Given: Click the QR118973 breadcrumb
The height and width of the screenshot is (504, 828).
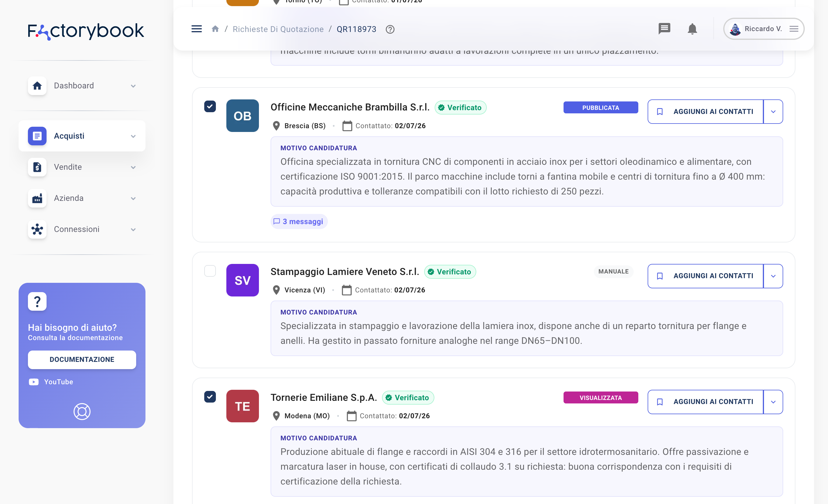Looking at the screenshot, I should pos(356,29).
